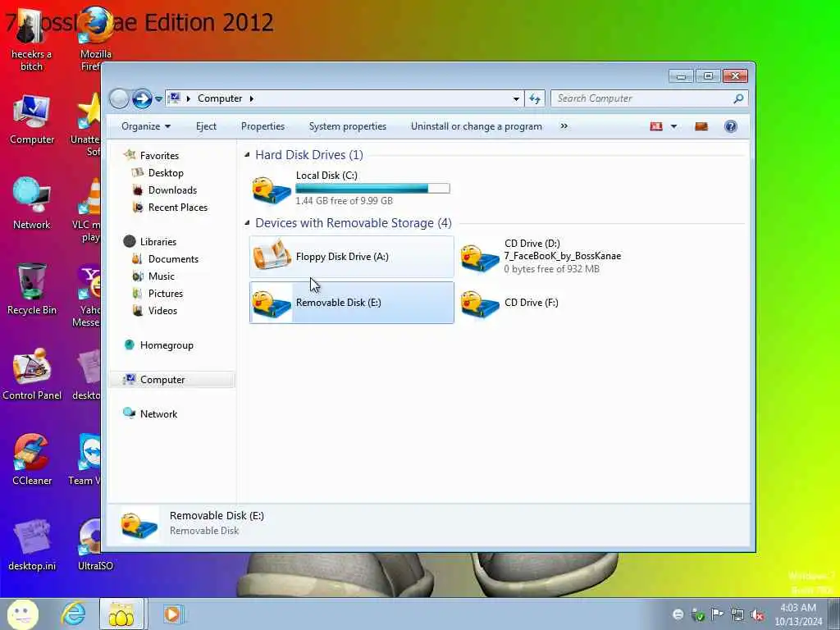Select Network in navigation pane
Viewport: 840px width, 630px height.
(x=158, y=414)
